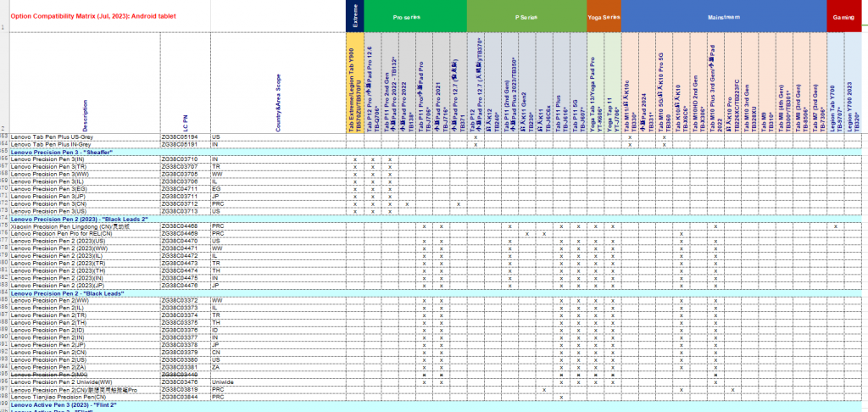Select the Tab Extreme/Legion Tab Y900 column header
Viewport: 868px width, 412px height.
point(355,83)
